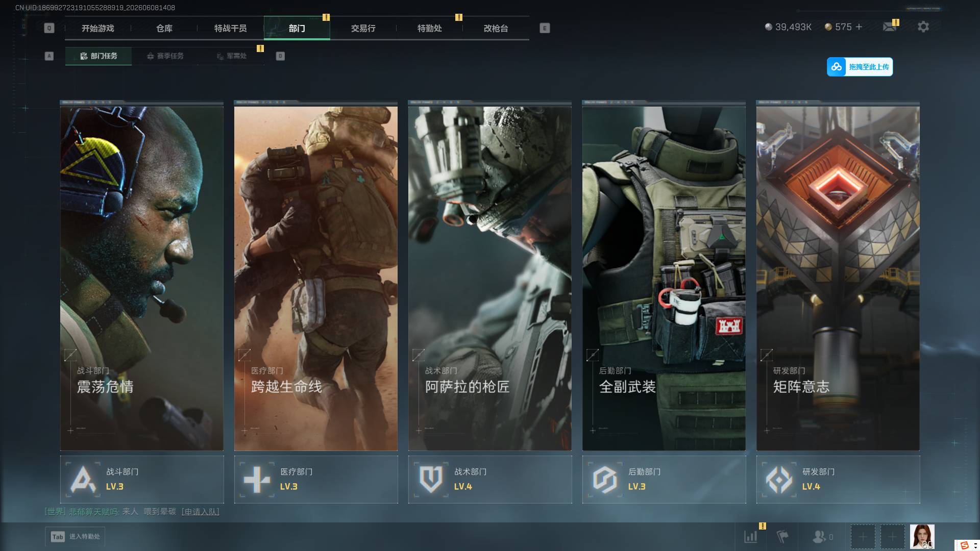The width and height of the screenshot is (980, 551).
Task: Select the 部门任务 sub-tab
Action: coord(99,56)
